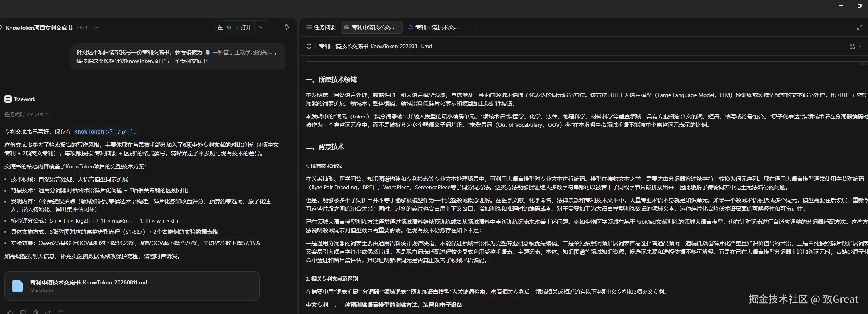Switch to the 任务摘要 tab
868x314 pixels.
pos(321,27)
